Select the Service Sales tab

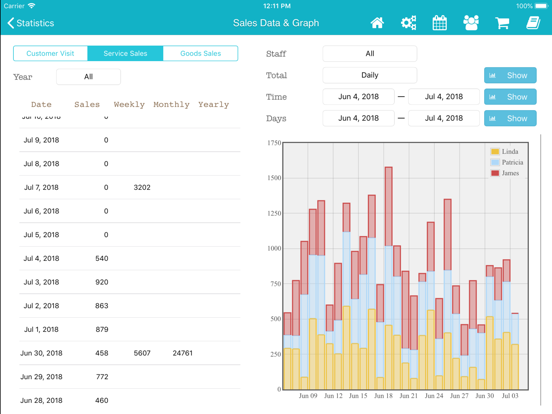[125, 54]
